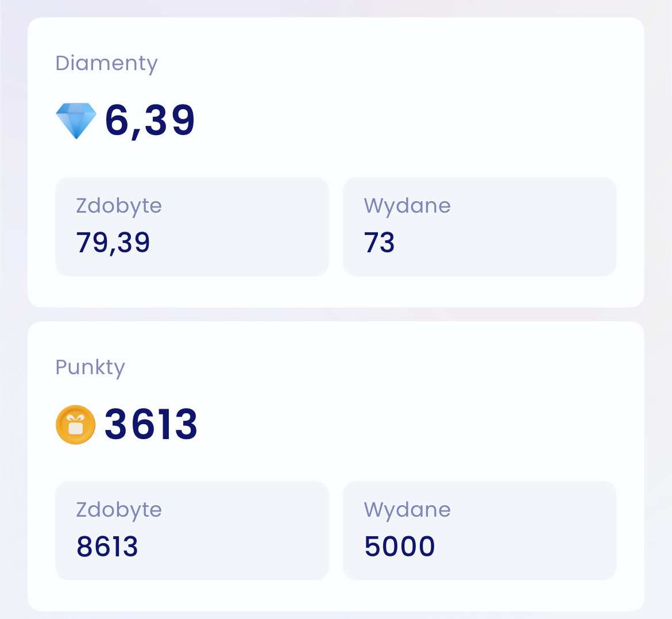Open the Wydane box under Diamenty
This screenshot has width=672, height=619.
pyautogui.click(x=480, y=226)
